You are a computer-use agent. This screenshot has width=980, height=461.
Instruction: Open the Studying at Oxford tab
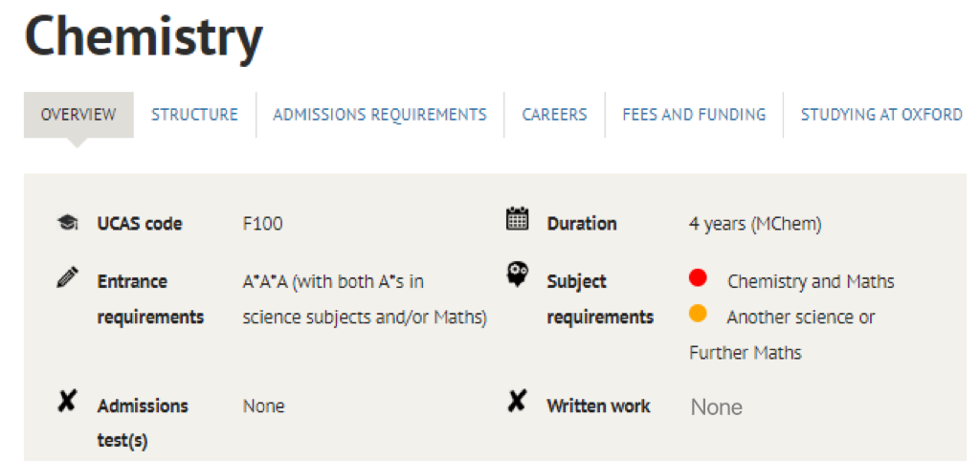click(x=881, y=115)
